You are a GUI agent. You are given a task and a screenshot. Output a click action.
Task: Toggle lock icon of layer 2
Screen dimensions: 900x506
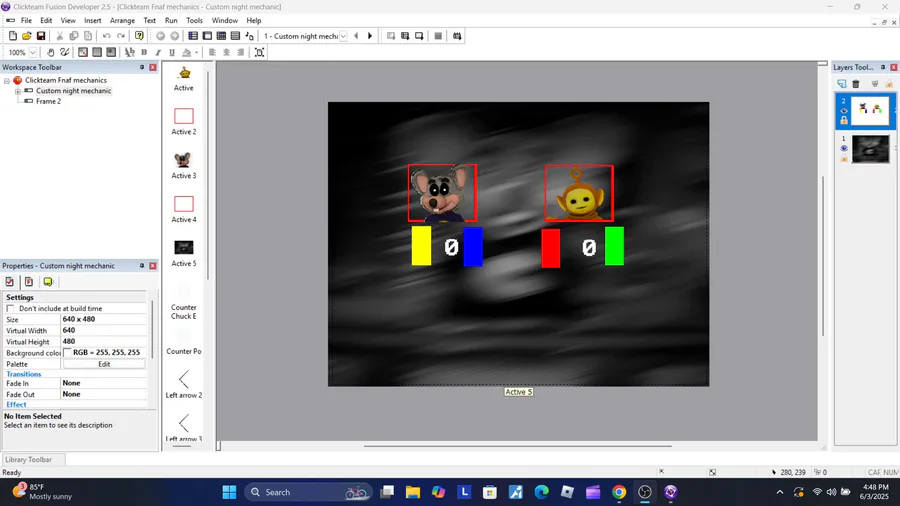844,120
